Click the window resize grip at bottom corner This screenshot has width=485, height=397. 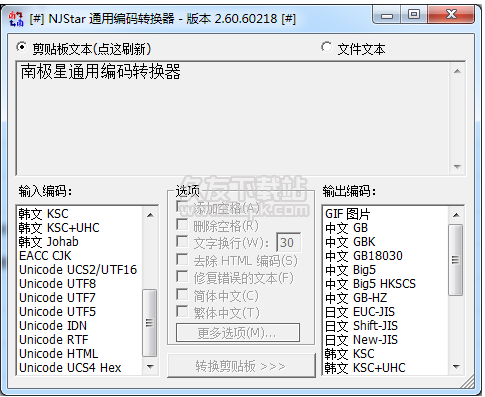tap(469, 382)
